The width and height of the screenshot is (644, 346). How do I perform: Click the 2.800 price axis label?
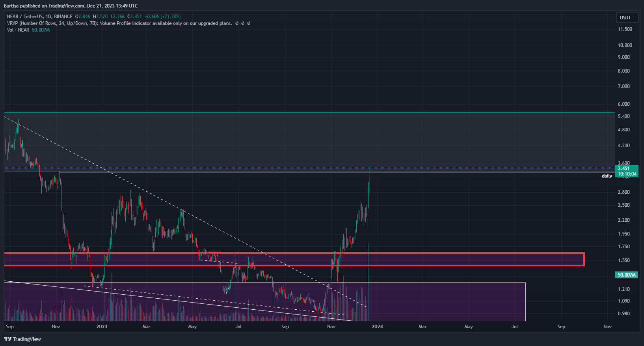[624, 192]
